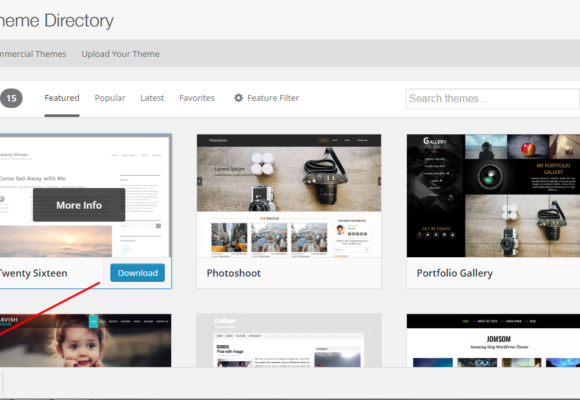Image resolution: width=580 pixels, height=400 pixels.
Task: Go to Upload Your Theme
Action: (121, 54)
